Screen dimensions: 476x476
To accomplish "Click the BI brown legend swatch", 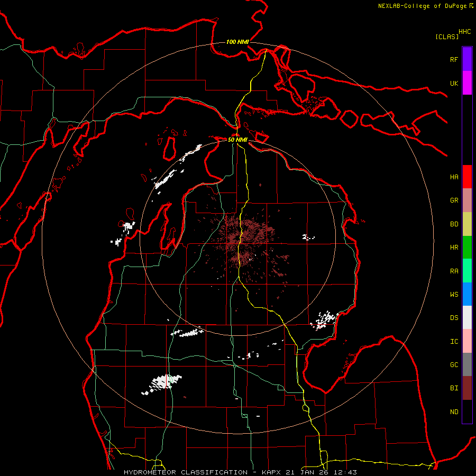I will coord(467,388).
